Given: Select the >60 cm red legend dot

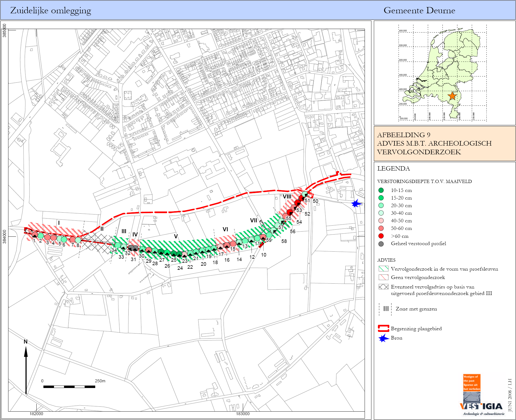Looking at the screenshot, I should [381, 236].
